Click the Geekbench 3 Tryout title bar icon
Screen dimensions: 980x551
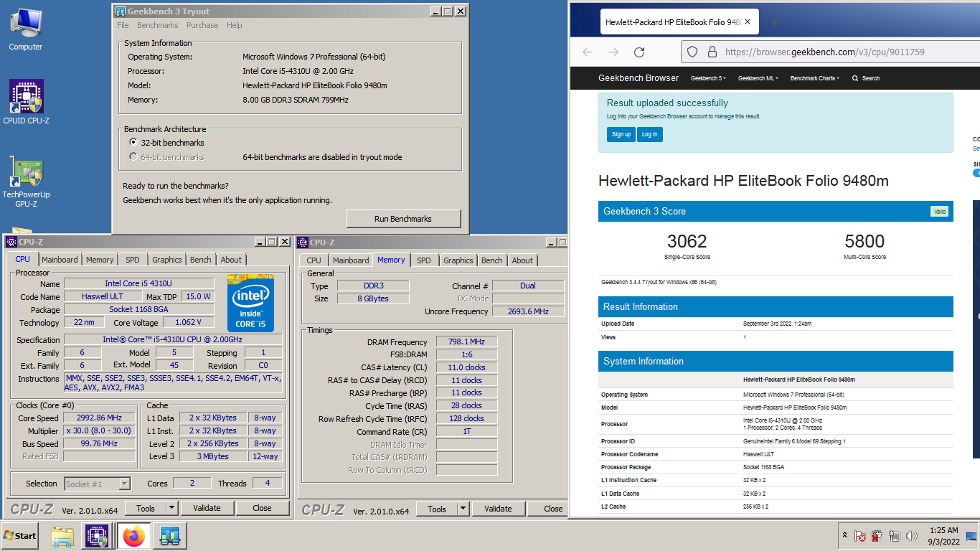[121, 11]
